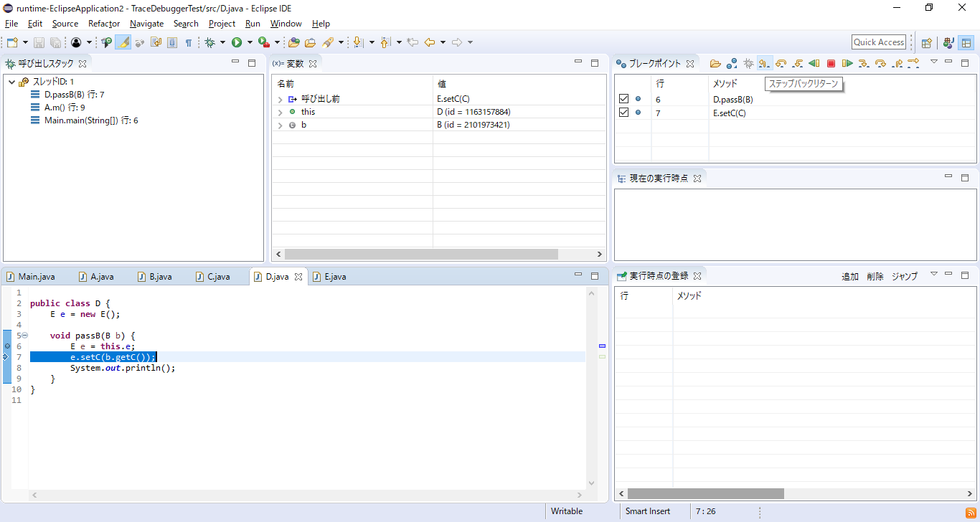Screen dimensions: 980x522
Task: Click the 追加 (add) button
Action: tap(850, 276)
